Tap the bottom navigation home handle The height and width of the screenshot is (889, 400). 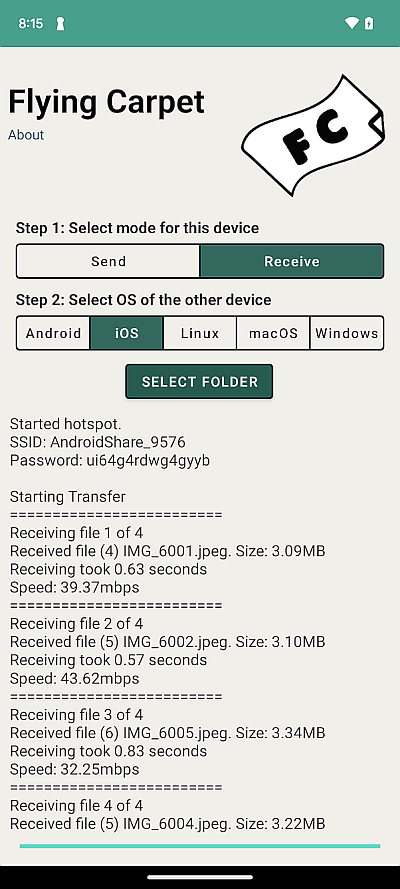[200, 877]
